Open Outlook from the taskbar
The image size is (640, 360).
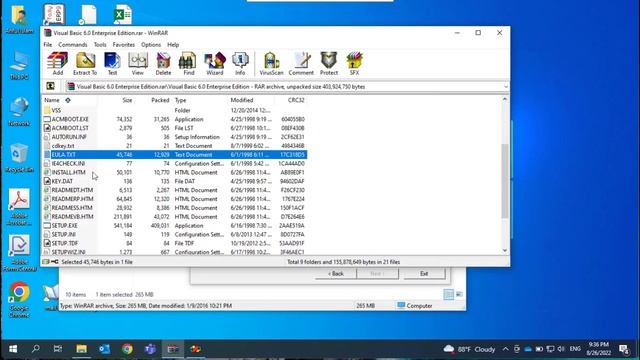click(x=104, y=349)
